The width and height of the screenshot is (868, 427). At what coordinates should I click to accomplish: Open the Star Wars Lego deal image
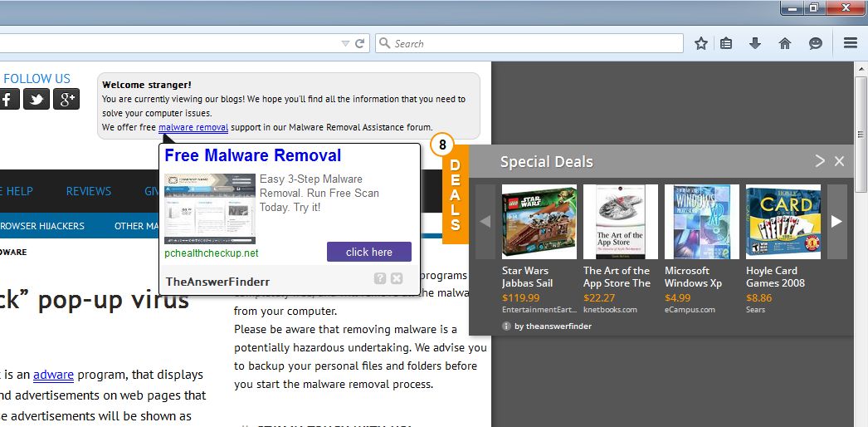click(x=539, y=222)
